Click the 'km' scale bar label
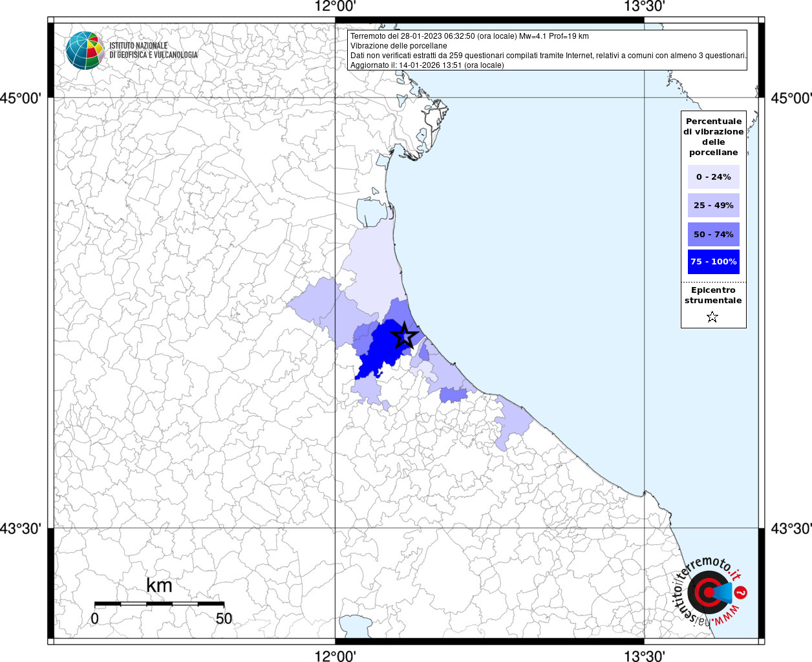Image resolution: width=812 pixels, height=662 pixels. coord(159,585)
